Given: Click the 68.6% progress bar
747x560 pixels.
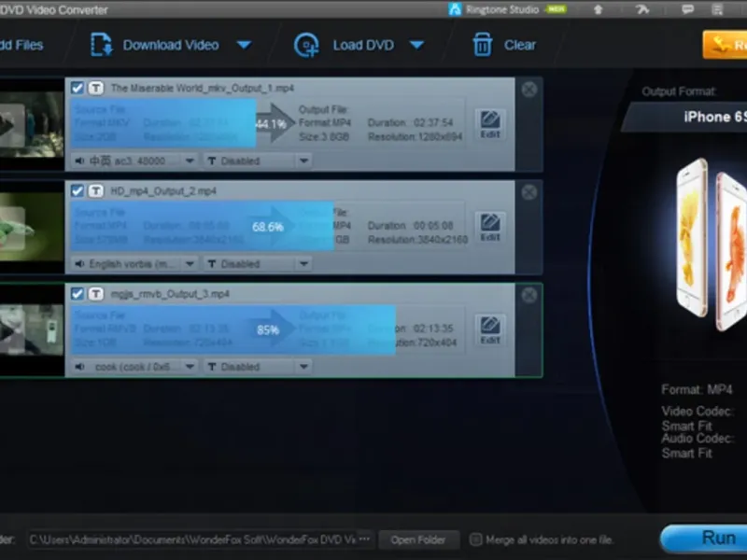Looking at the screenshot, I should (203, 226).
